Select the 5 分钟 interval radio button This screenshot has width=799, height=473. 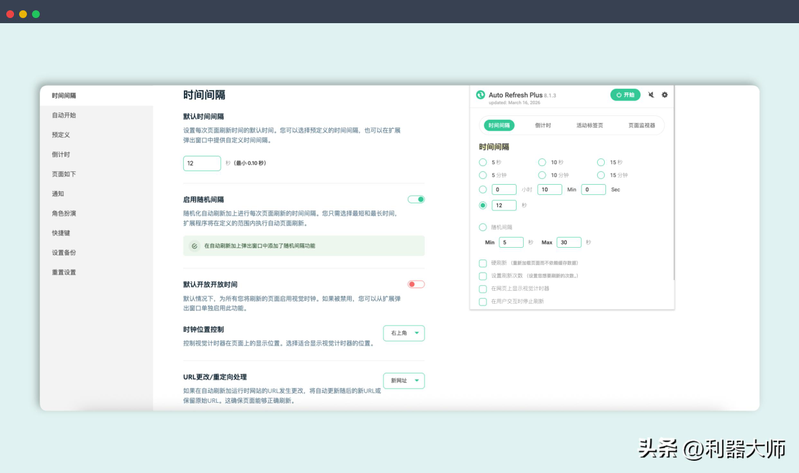click(x=483, y=175)
